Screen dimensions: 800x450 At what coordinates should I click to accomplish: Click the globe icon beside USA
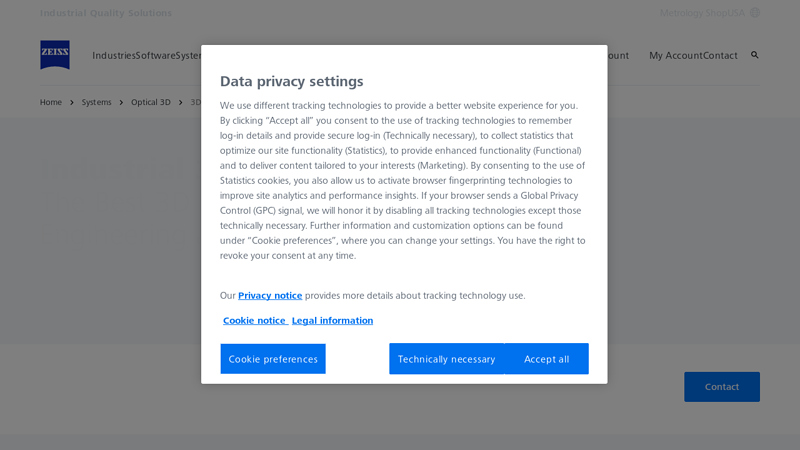(x=755, y=13)
